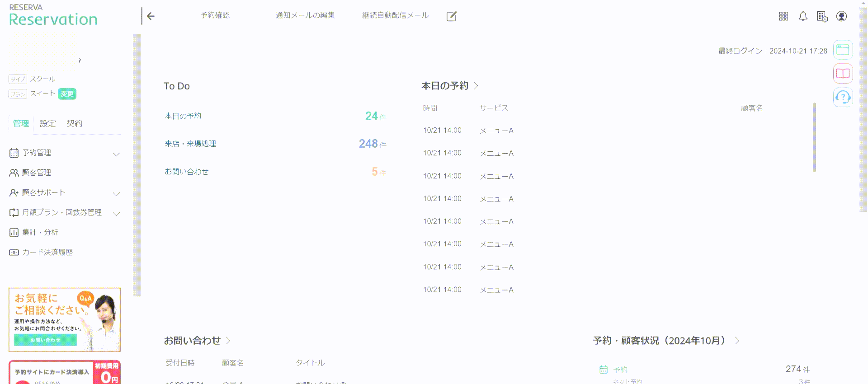Click the スクール type label

click(42, 79)
